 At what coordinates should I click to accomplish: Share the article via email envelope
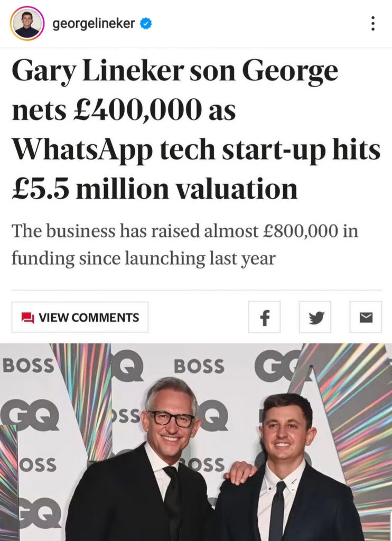(x=366, y=317)
